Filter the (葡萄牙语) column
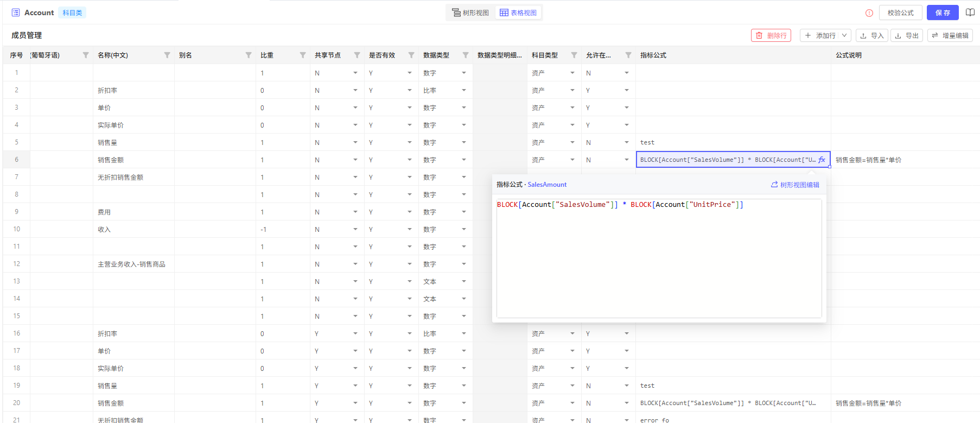This screenshot has width=980, height=423. (x=86, y=55)
